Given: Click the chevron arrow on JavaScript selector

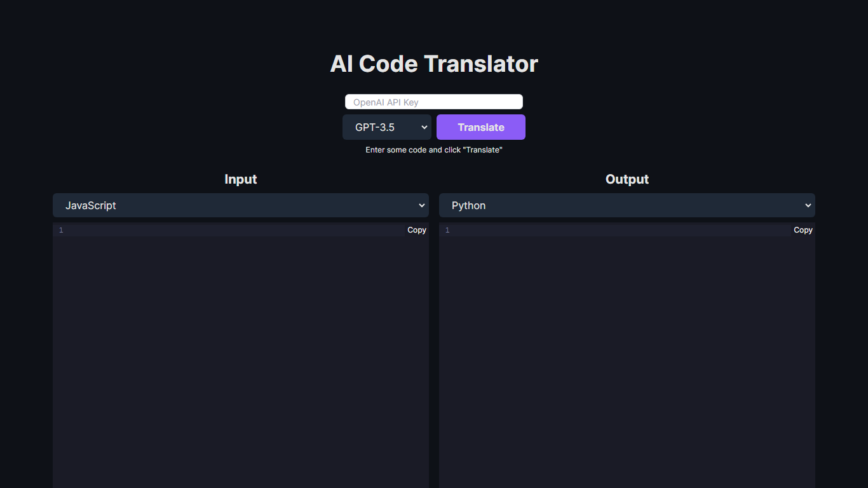Looking at the screenshot, I should click(x=421, y=205).
